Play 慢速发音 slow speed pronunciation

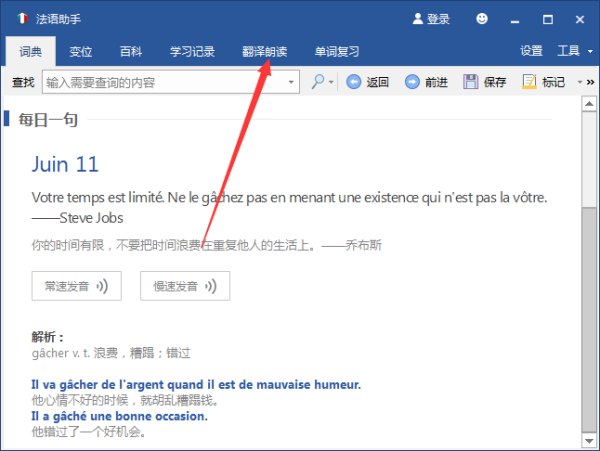[x=185, y=285]
